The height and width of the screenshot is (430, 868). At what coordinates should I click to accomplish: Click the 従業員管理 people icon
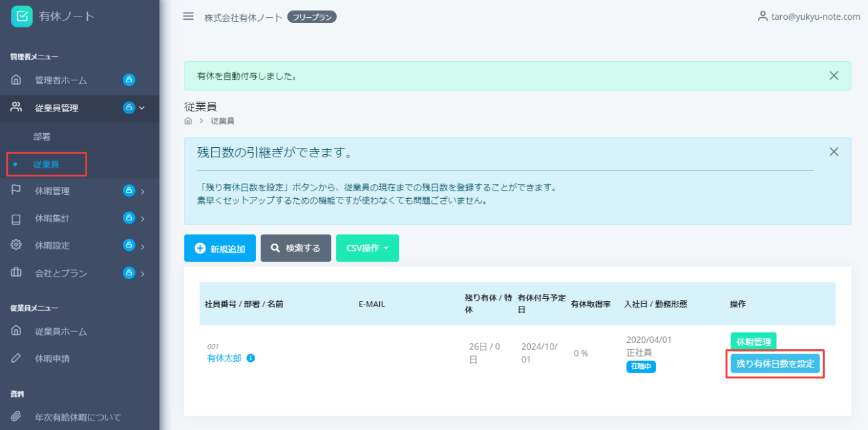pos(13,108)
